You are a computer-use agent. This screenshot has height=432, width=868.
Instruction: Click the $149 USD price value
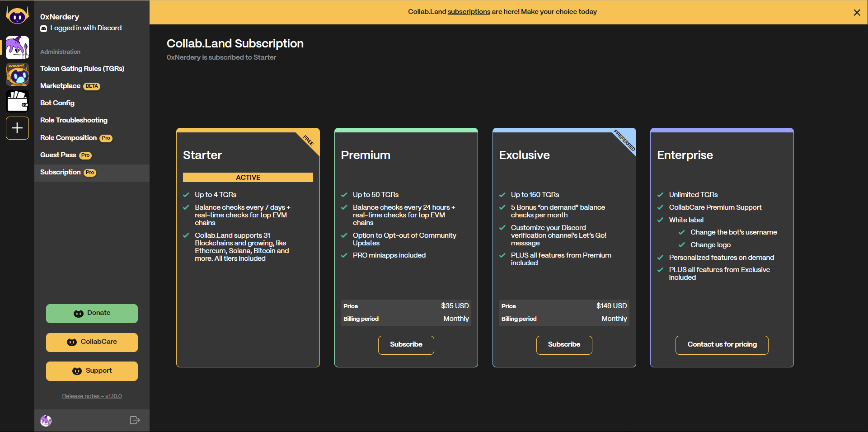[611, 306]
